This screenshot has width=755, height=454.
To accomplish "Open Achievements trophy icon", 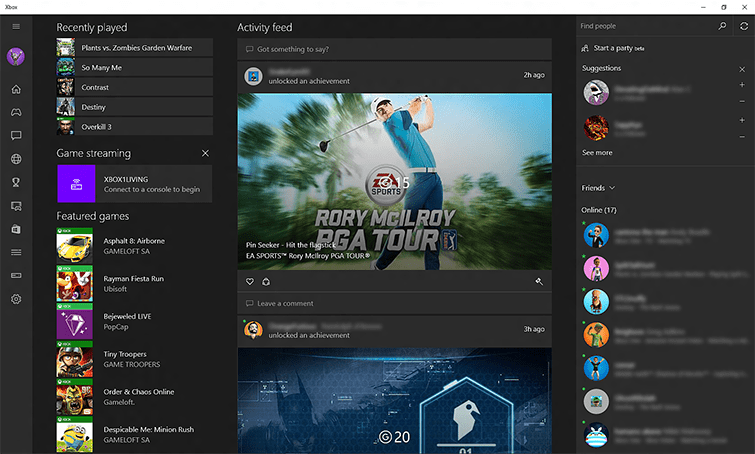I will pyautogui.click(x=16, y=182).
